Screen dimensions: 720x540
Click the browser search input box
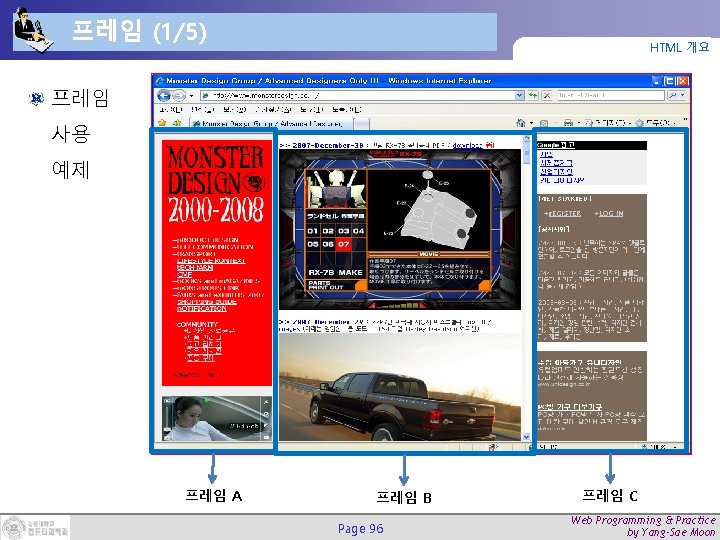[610, 96]
